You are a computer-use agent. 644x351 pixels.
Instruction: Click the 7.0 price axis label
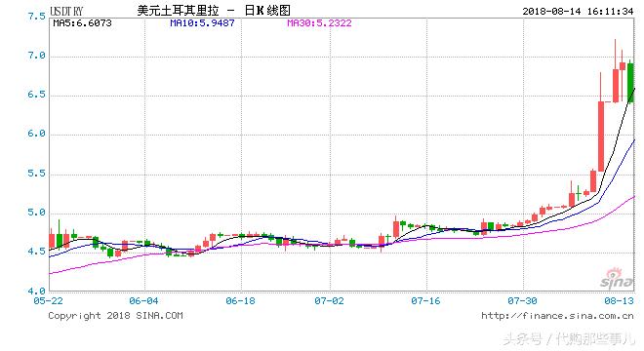[36, 56]
